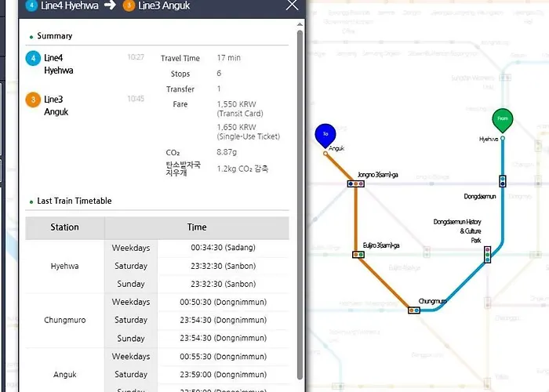Click the 'Dongdaemun' map label

[x=480, y=196]
